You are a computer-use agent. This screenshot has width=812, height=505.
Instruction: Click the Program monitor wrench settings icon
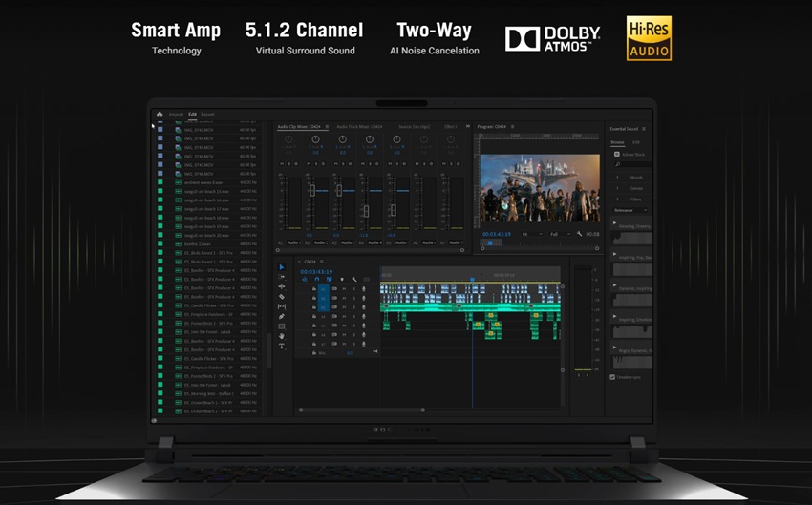coord(580,234)
